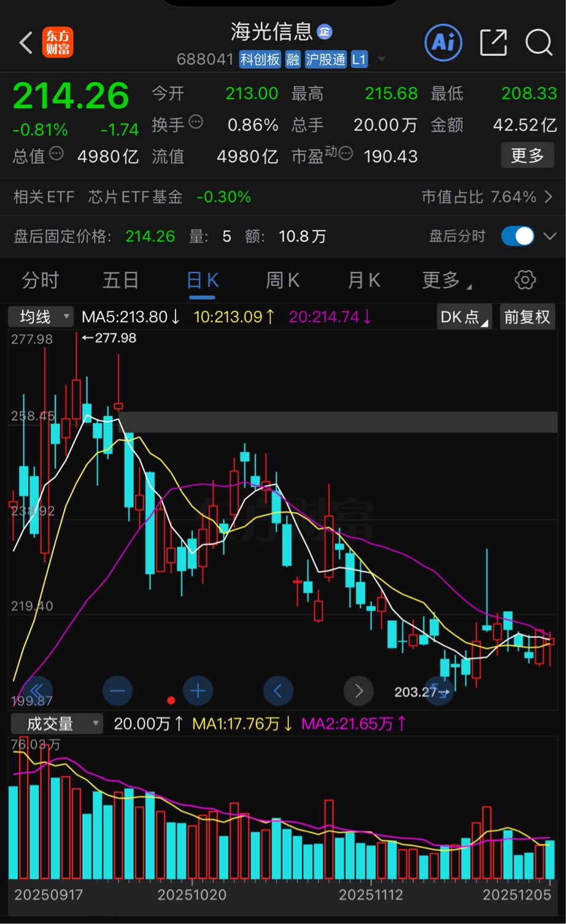
Task: Switch to the 周K tab
Action: click(282, 280)
